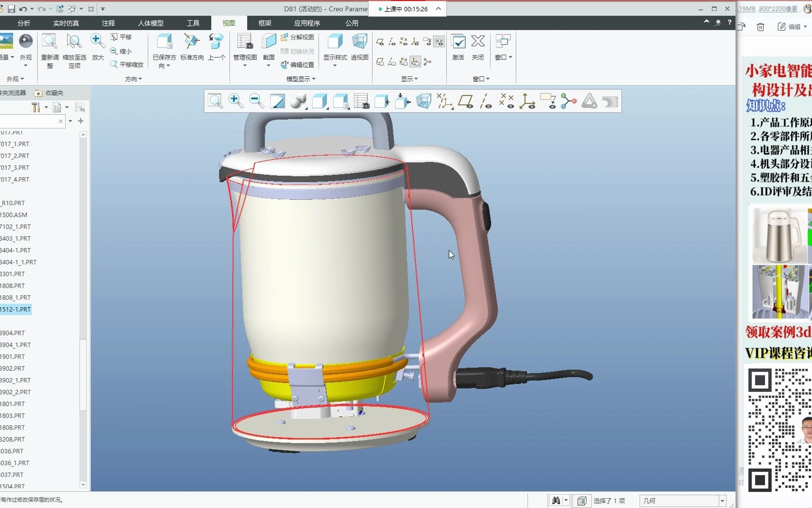Choose the Pan (平移) tool

pyautogui.click(x=121, y=37)
